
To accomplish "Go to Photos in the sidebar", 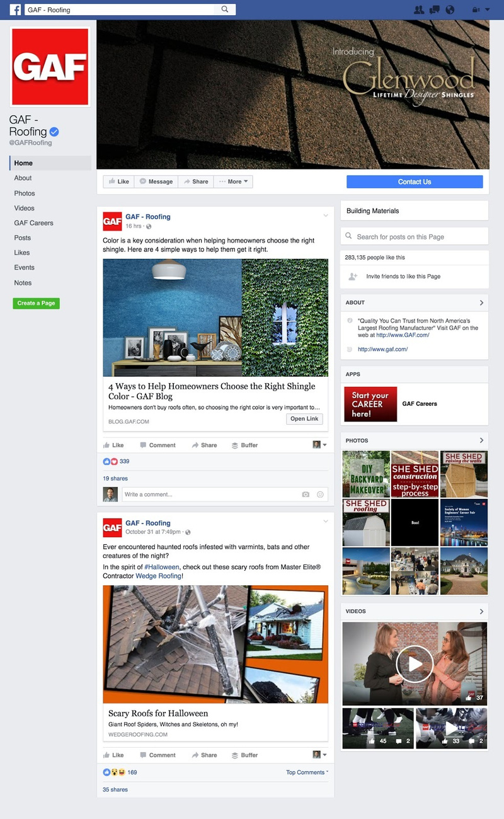I will pos(25,193).
